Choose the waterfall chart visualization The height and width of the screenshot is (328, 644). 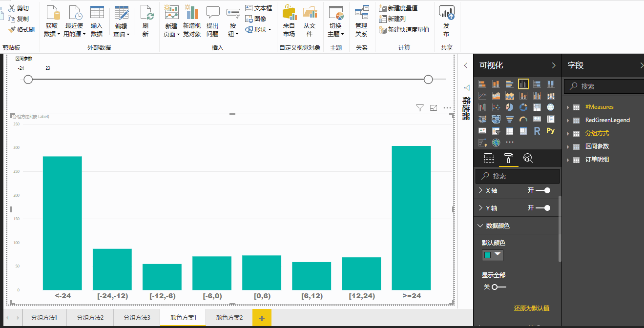[482, 107]
